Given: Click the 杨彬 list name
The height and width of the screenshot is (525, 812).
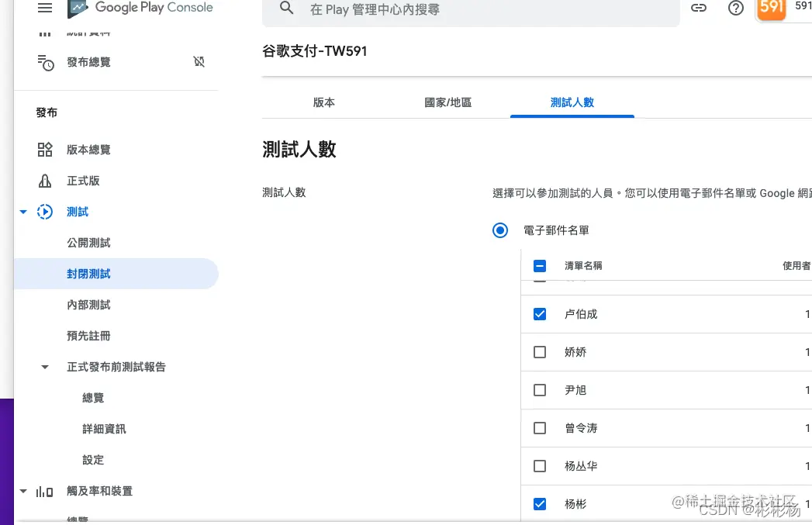Looking at the screenshot, I should tap(575, 504).
